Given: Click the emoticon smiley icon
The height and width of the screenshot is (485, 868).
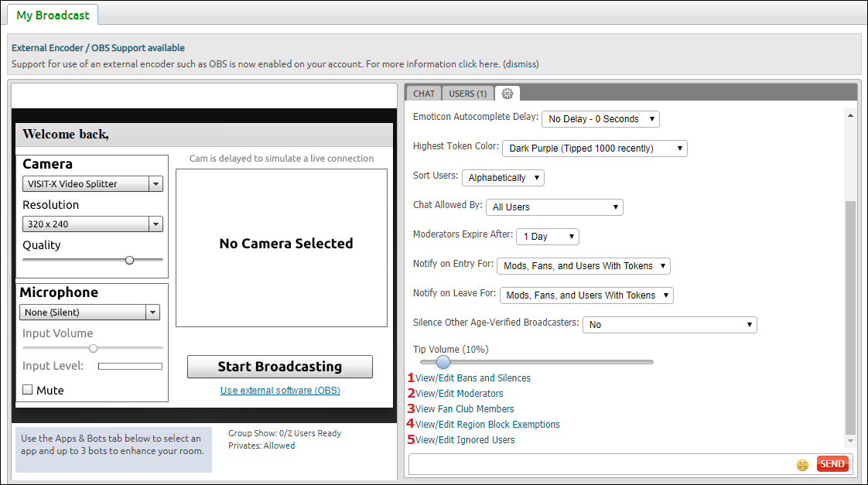Looking at the screenshot, I should (x=802, y=464).
